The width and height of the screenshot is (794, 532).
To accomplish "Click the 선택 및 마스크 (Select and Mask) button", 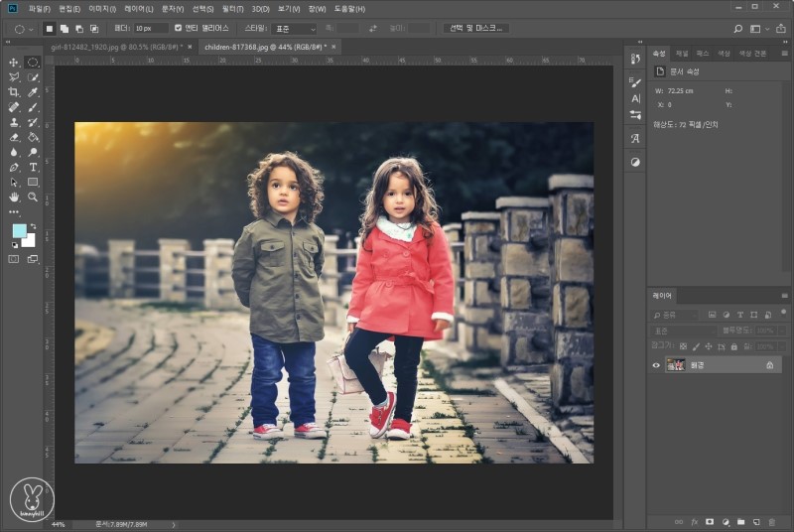I will coord(475,28).
